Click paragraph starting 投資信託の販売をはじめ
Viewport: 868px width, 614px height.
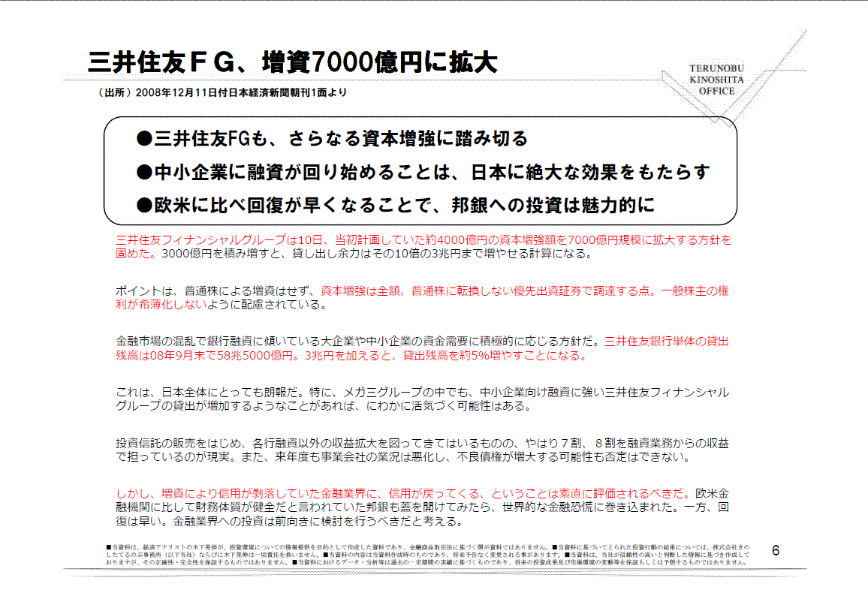422,450
